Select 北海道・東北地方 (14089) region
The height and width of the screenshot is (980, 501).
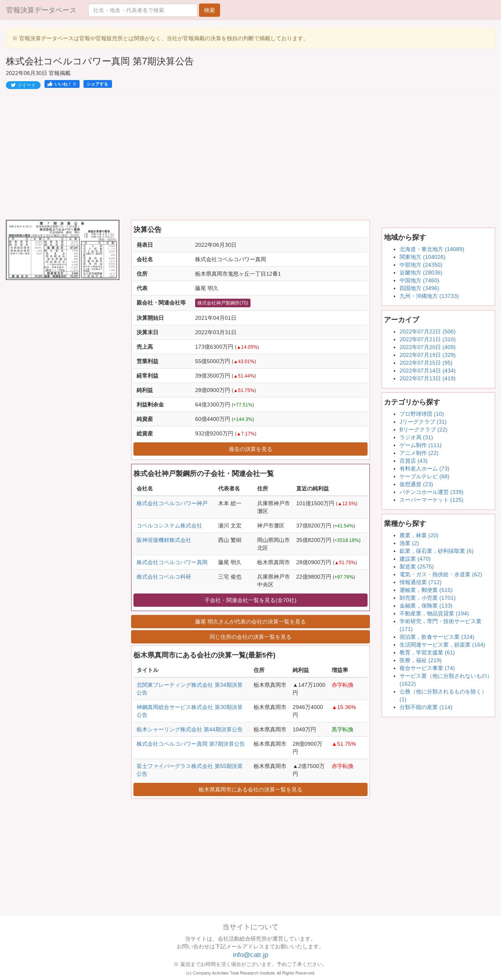pyautogui.click(x=432, y=249)
